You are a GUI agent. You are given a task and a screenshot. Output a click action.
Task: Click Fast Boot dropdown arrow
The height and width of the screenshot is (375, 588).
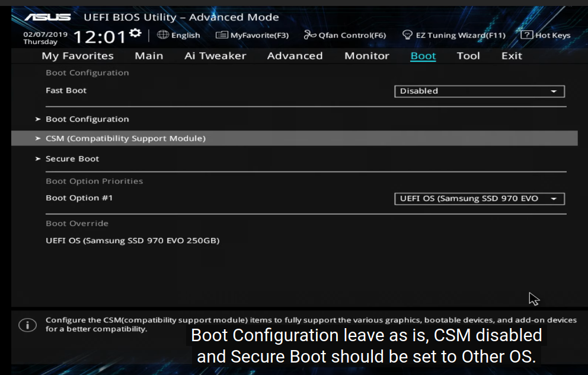coord(554,91)
